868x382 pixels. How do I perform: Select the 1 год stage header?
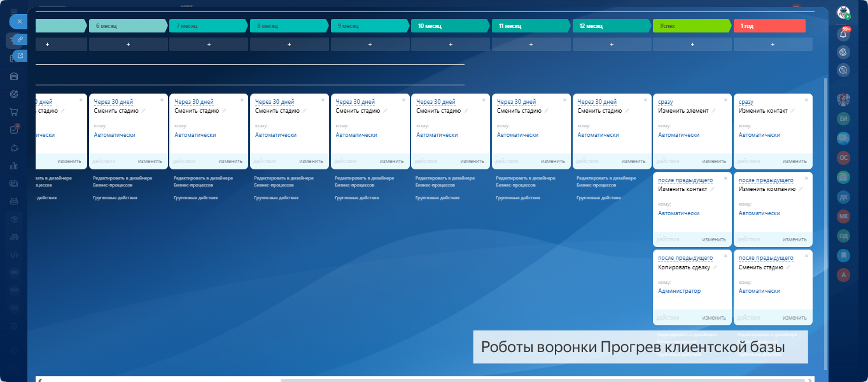click(x=769, y=26)
